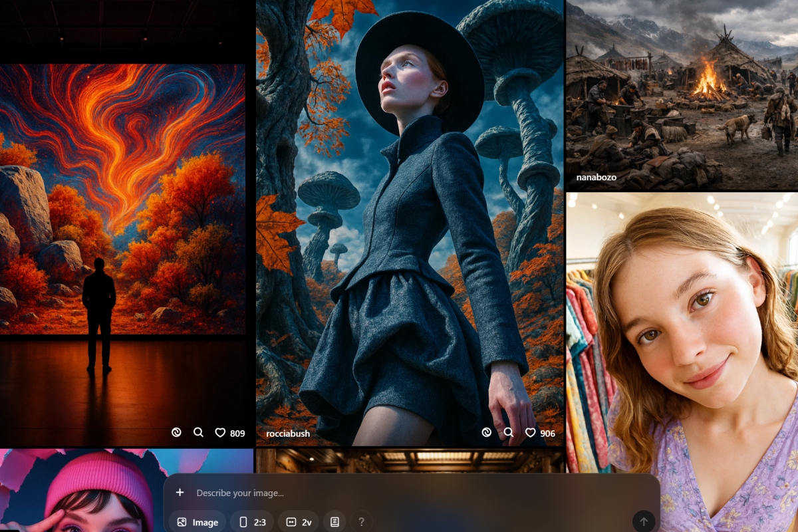This screenshot has height=532, width=798.
Task: Click remix icon on rocciabush's image
Action: (x=486, y=432)
